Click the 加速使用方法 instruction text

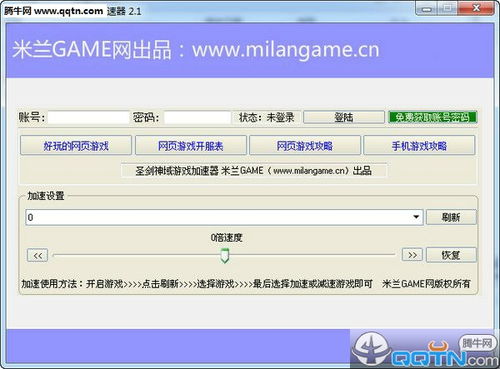pyautogui.click(x=197, y=284)
